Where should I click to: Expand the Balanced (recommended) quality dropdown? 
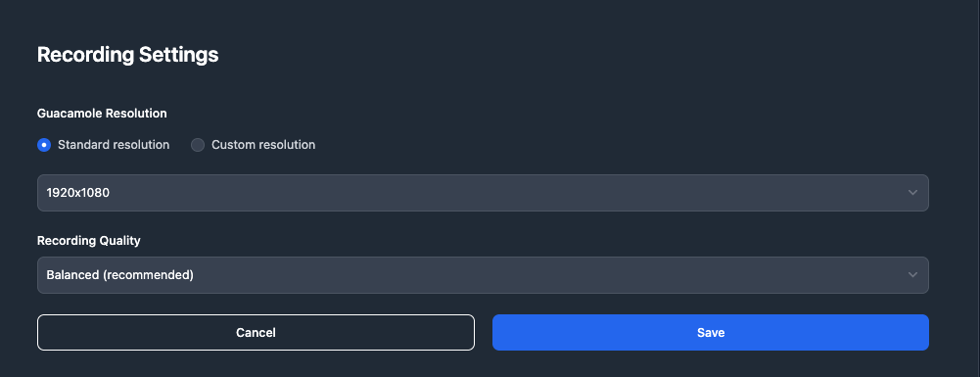tap(483, 275)
